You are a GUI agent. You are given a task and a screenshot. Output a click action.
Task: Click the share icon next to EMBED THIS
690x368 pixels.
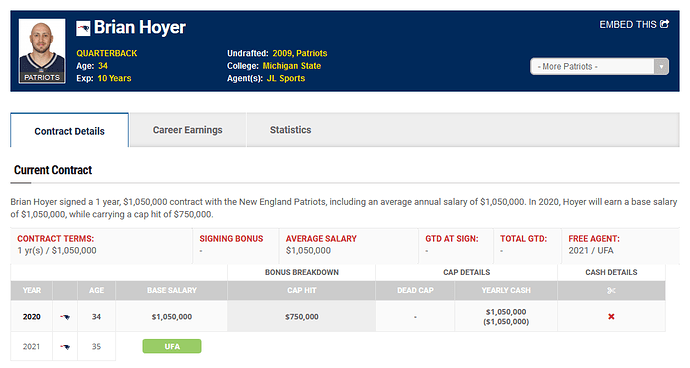point(664,24)
